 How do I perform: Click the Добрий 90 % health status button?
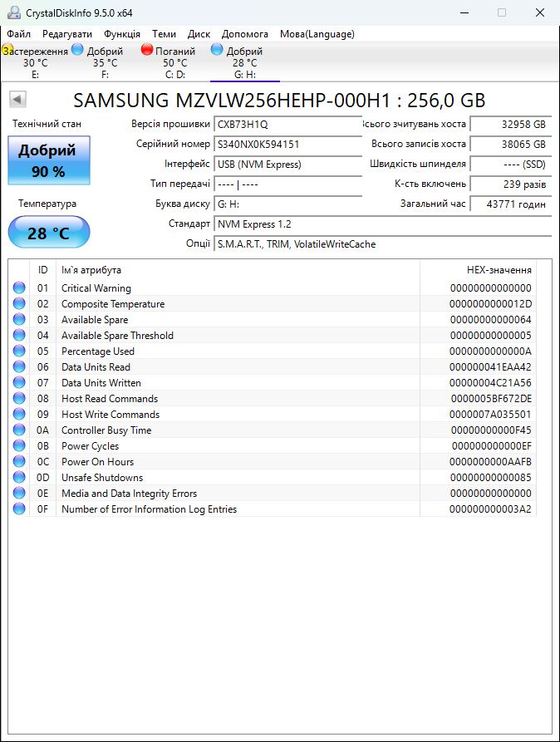tap(49, 160)
